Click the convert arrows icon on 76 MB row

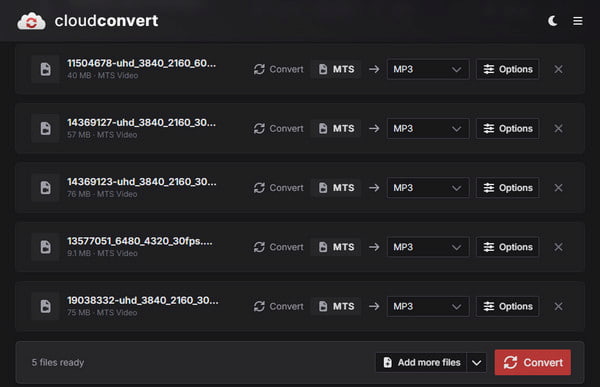[259, 188]
